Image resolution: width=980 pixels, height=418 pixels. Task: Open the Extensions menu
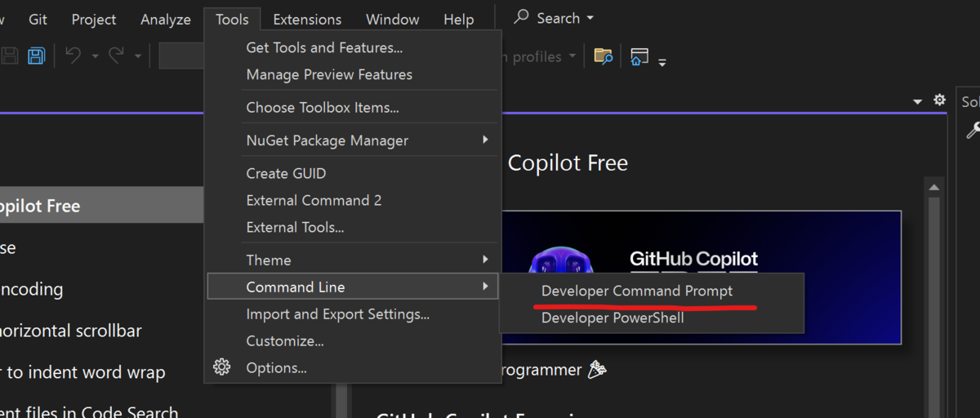[x=307, y=19]
